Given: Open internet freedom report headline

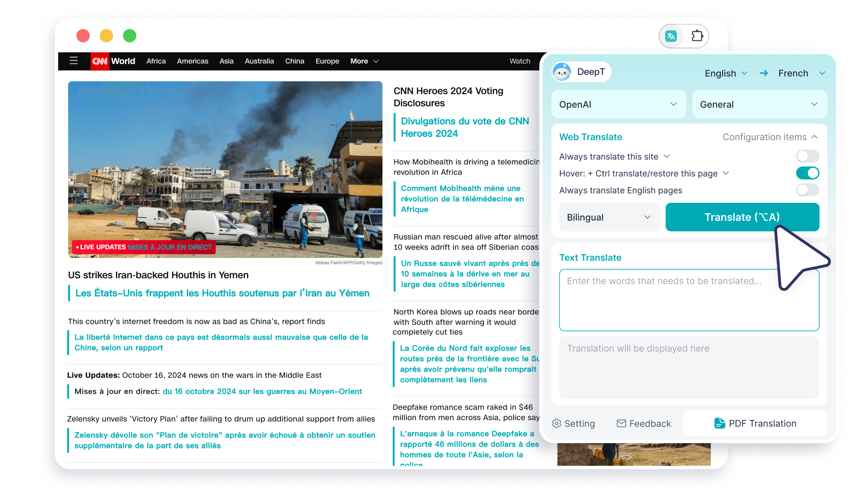Looking at the screenshot, I should tap(196, 321).
